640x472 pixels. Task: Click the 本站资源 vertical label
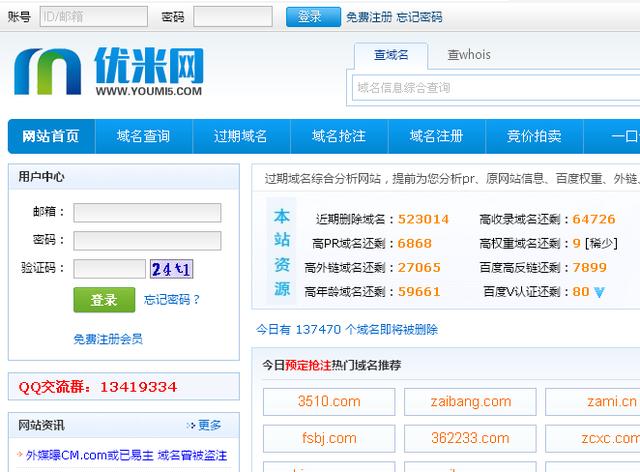coord(282,252)
